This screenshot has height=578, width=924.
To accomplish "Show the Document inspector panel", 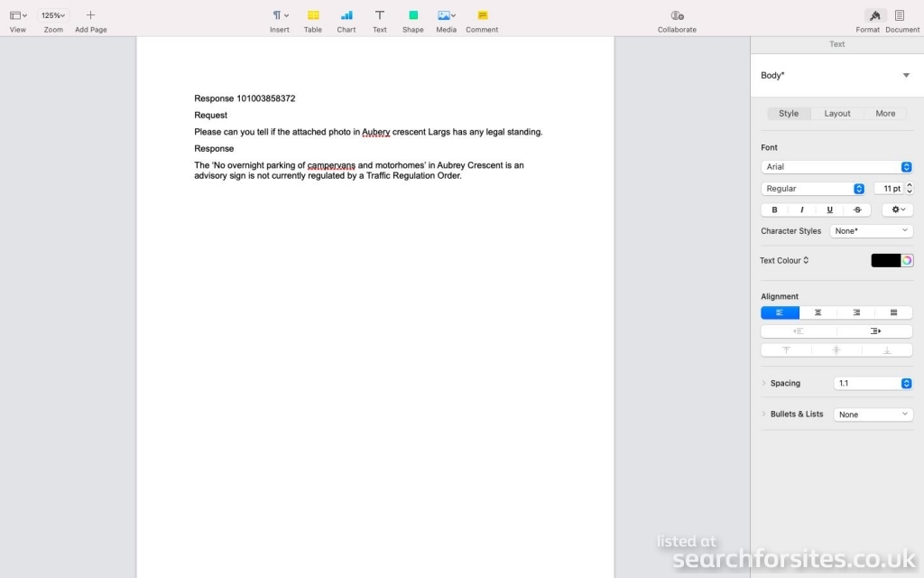I will (901, 20).
